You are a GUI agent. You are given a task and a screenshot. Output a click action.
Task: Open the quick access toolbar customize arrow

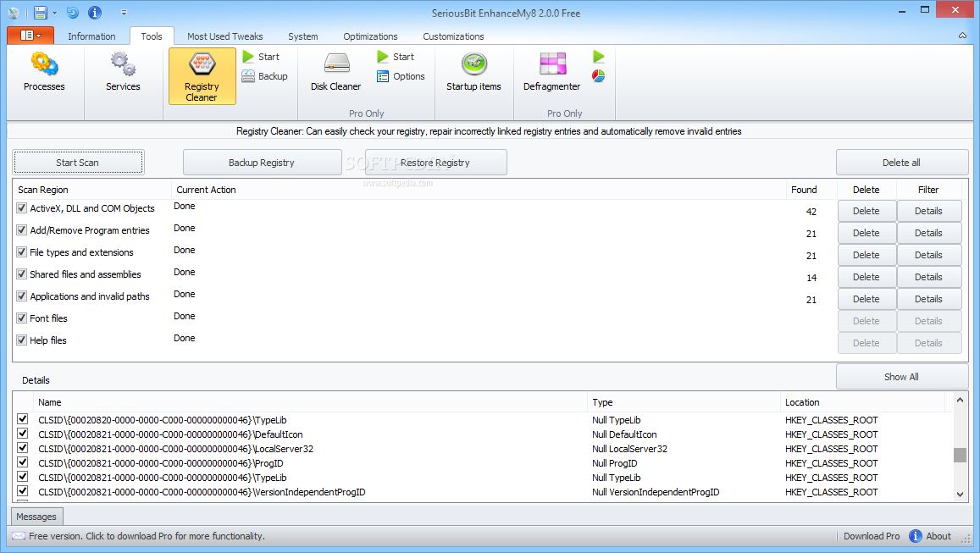click(124, 13)
